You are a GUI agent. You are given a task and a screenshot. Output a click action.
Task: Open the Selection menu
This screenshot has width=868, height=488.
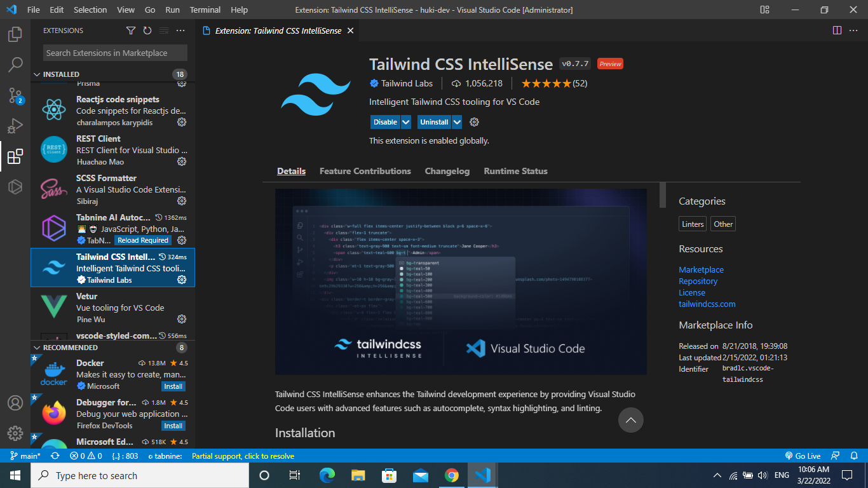coord(90,10)
